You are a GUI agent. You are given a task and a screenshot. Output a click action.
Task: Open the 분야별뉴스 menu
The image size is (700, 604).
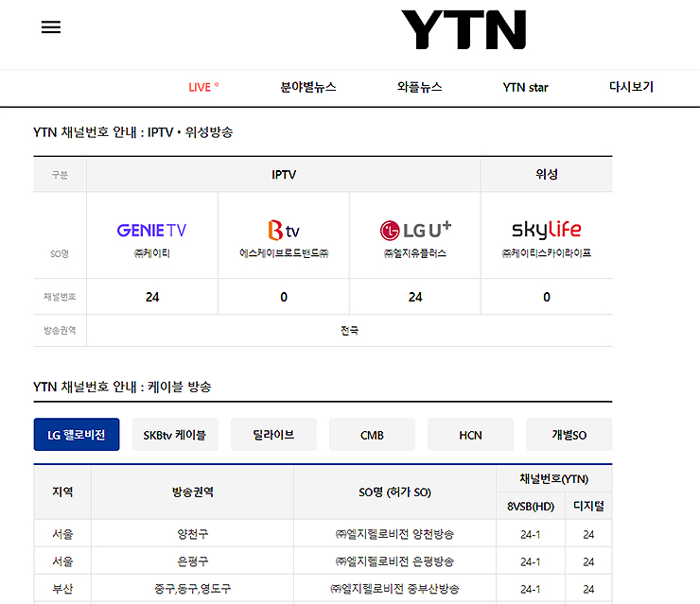[308, 87]
